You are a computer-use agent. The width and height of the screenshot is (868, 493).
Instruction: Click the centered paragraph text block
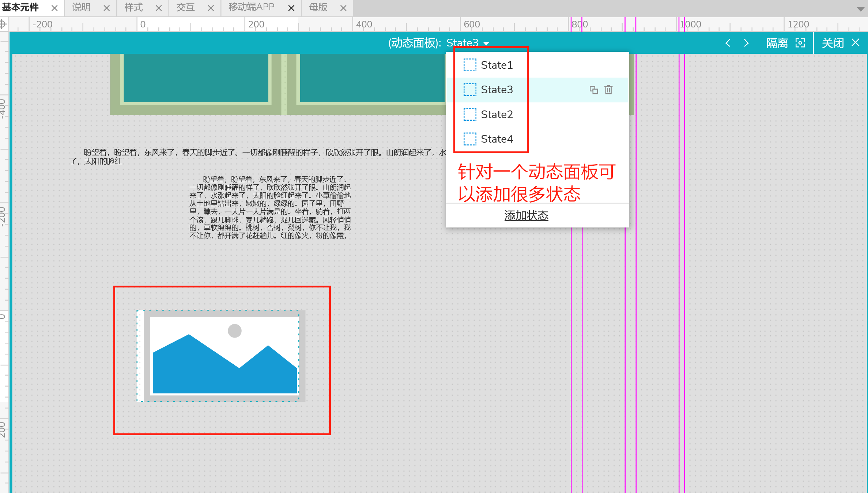(x=270, y=207)
